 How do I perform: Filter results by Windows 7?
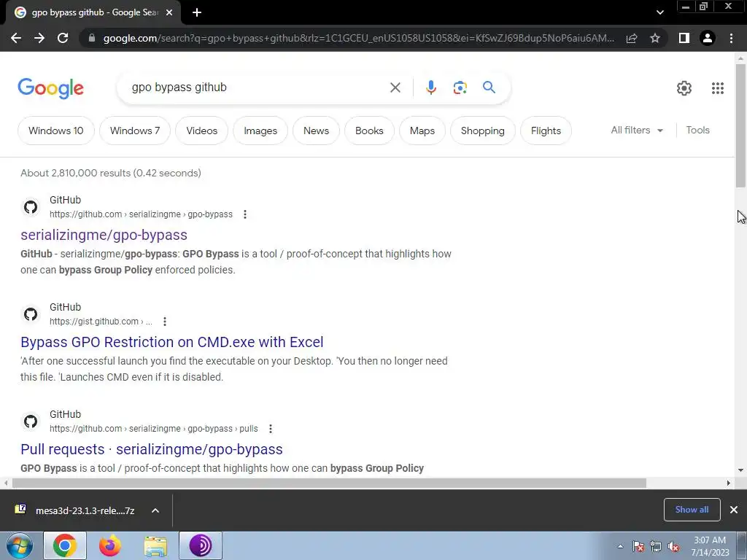135,131
